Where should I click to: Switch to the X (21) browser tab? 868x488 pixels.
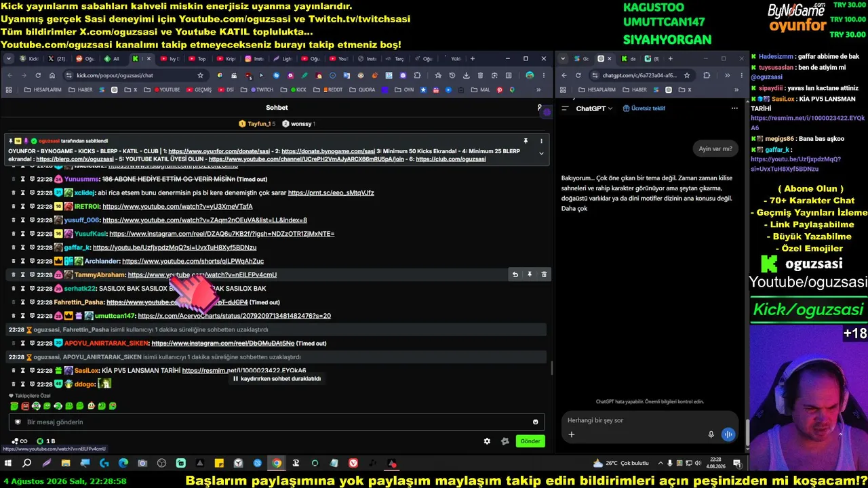tap(56, 59)
